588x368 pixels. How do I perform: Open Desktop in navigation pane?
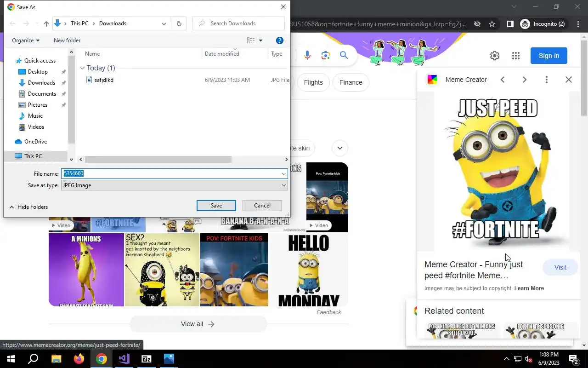click(x=38, y=72)
